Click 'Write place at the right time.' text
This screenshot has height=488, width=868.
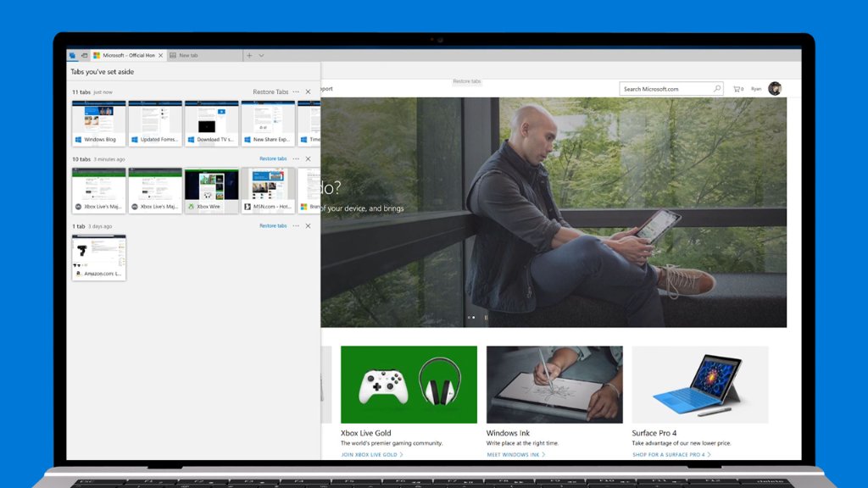pyautogui.click(x=522, y=443)
